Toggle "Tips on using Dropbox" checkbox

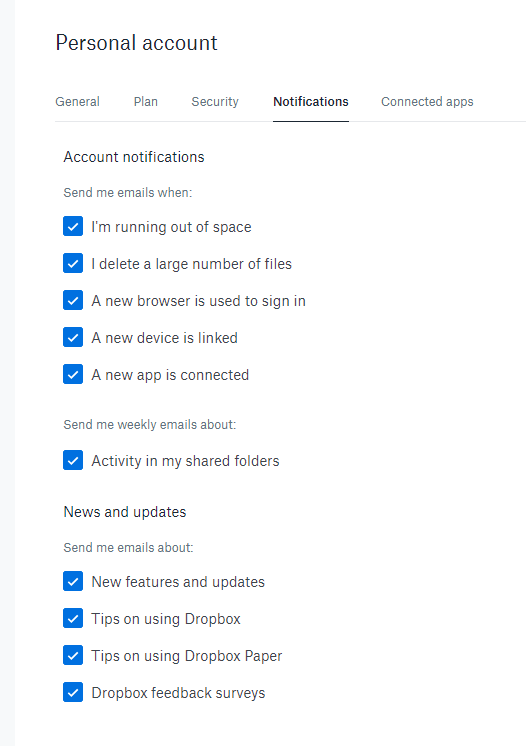point(73,618)
